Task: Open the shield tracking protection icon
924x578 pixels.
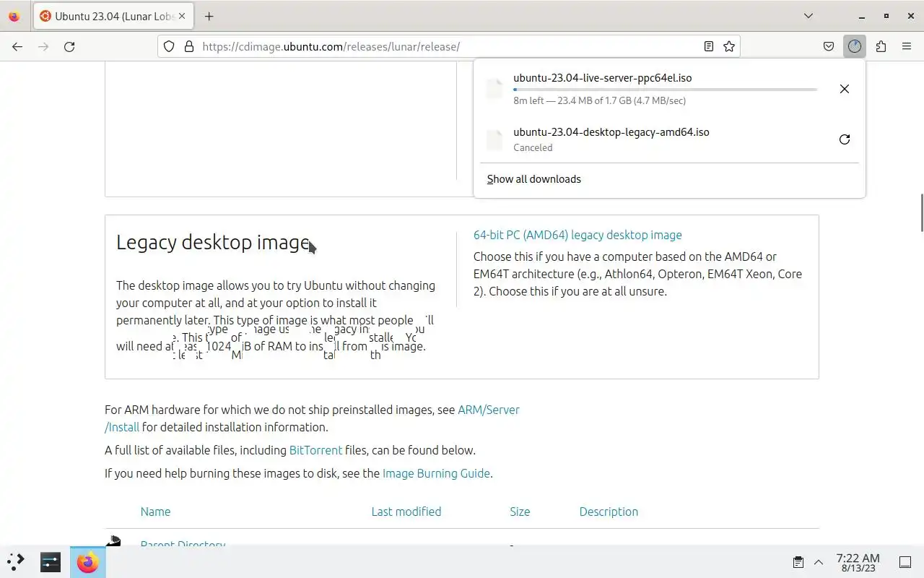Action: click(169, 46)
